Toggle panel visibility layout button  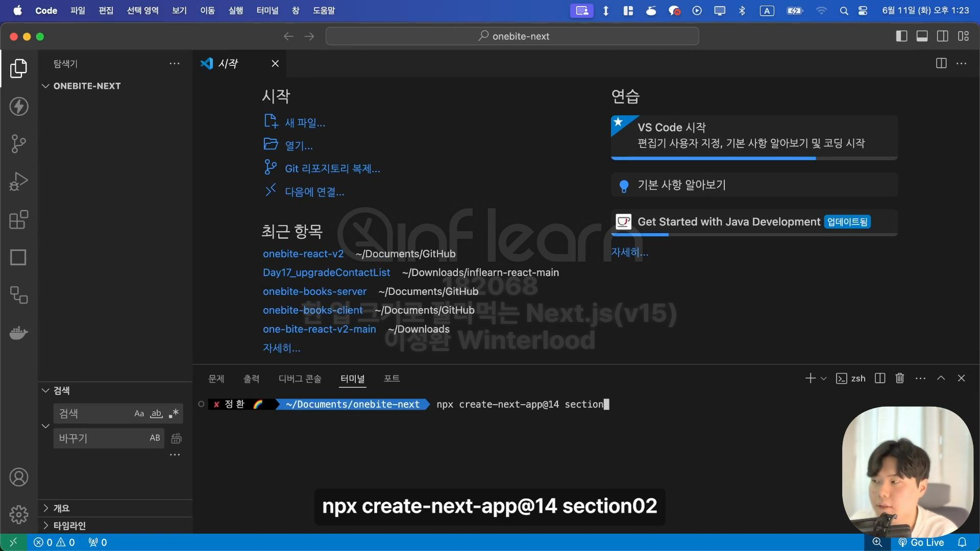(922, 36)
